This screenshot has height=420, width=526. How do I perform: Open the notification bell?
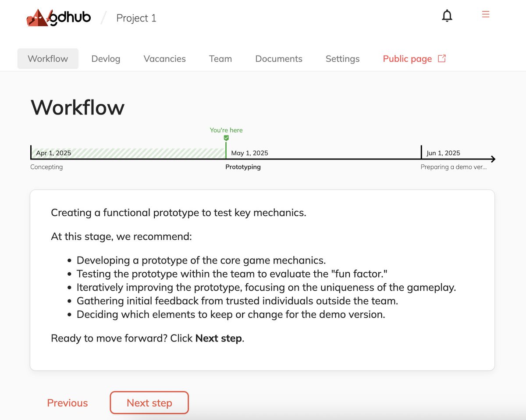coord(447,15)
